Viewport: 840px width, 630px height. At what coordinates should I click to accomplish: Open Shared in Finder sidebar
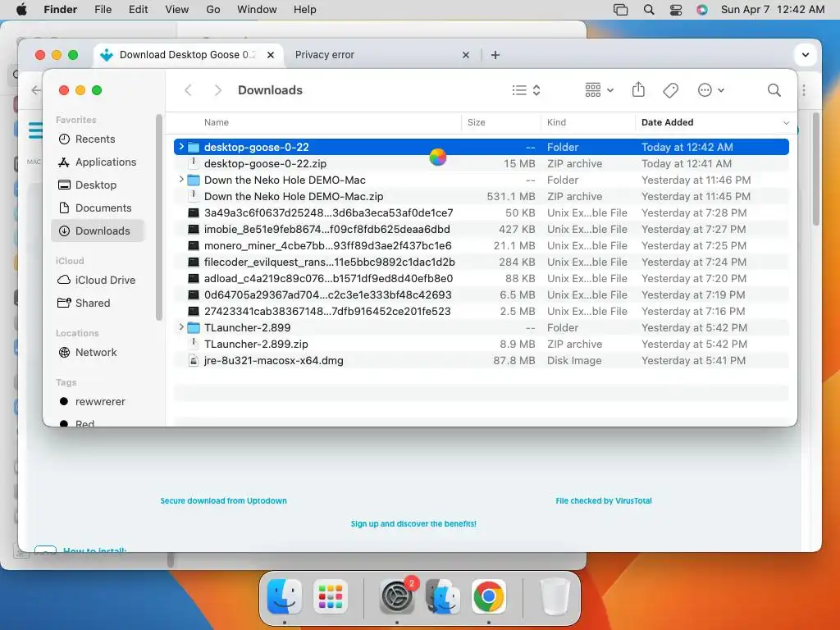pos(98,304)
